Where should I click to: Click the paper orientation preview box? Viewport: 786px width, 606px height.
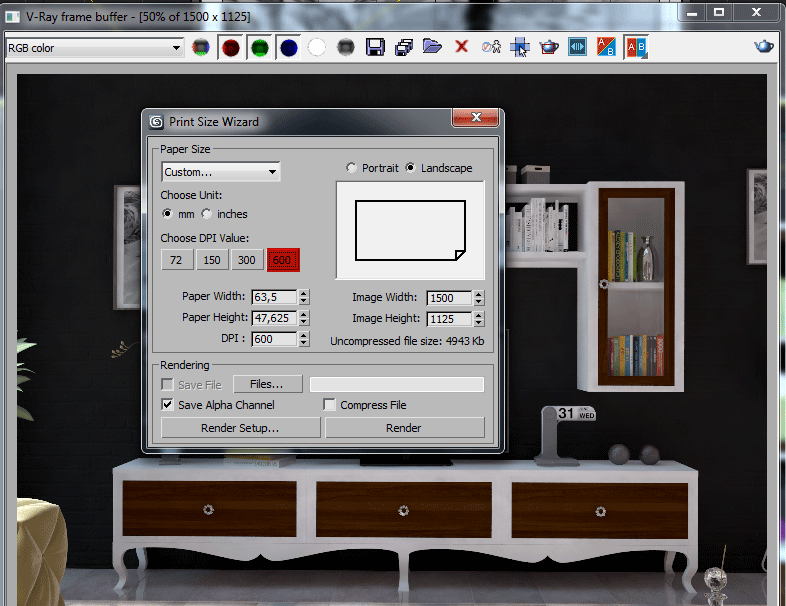(410, 230)
